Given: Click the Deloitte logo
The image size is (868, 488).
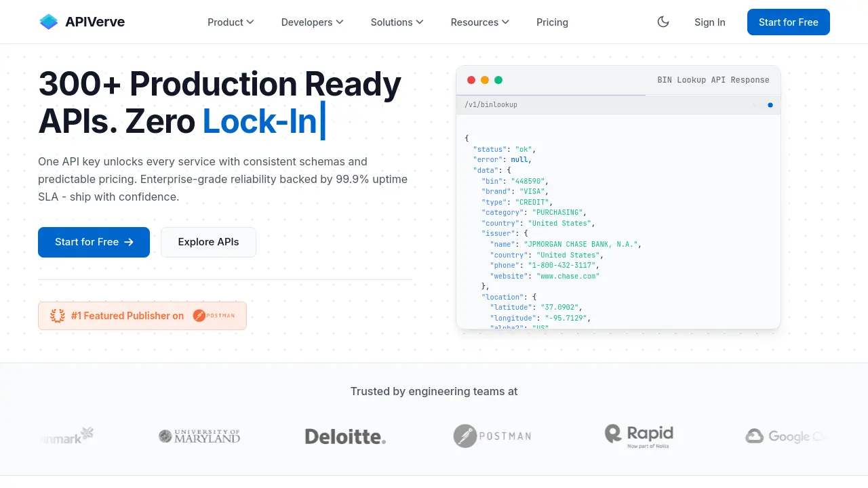Looking at the screenshot, I should tap(345, 436).
